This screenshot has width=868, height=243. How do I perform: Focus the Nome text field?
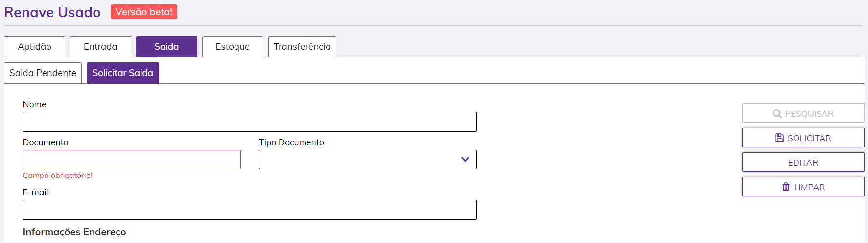tap(250, 122)
